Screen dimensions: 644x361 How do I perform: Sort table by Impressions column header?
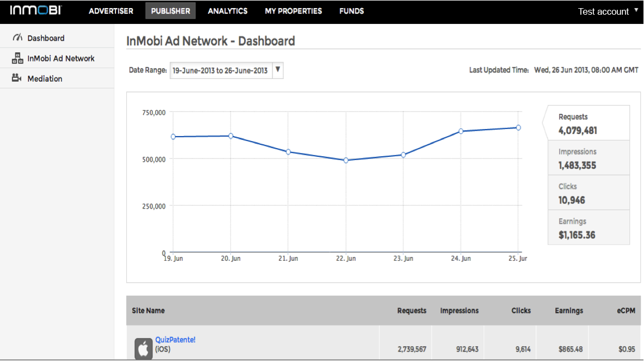[459, 310]
